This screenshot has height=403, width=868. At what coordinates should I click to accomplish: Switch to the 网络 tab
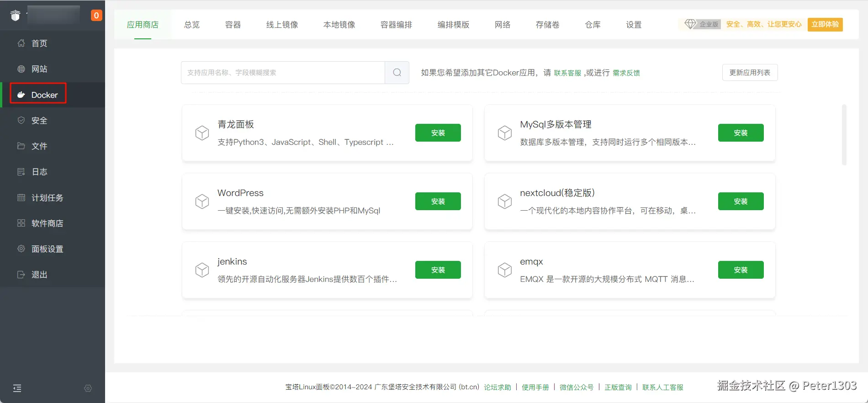[503, 25]
